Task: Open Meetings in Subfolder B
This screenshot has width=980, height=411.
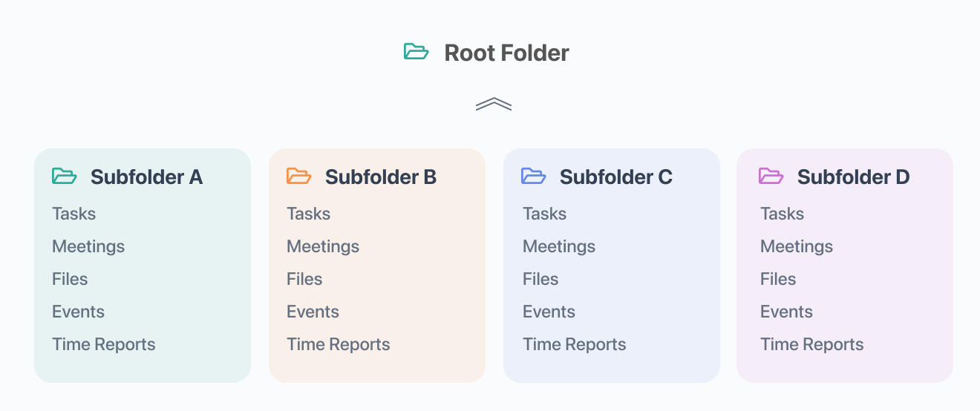Action: coord(323,246)
